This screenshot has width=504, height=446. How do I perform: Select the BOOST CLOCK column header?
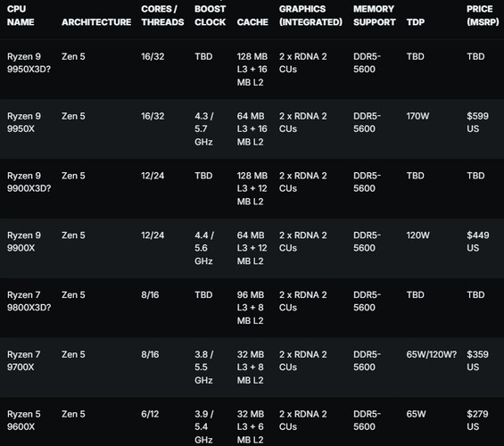point(210,15)
